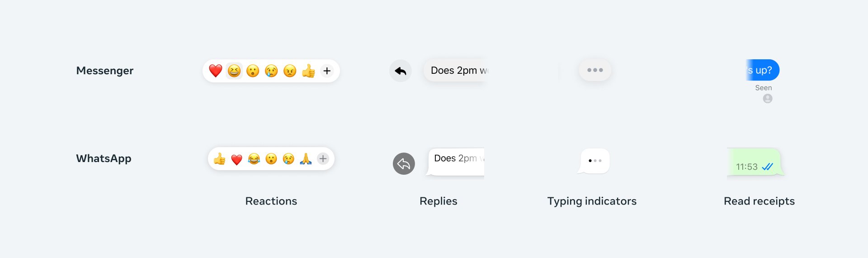This screenshot has width=868, height=258.
Task: Click the WhatsApp "Does 2pm" message bubble
Action: [x=456, y=161]
